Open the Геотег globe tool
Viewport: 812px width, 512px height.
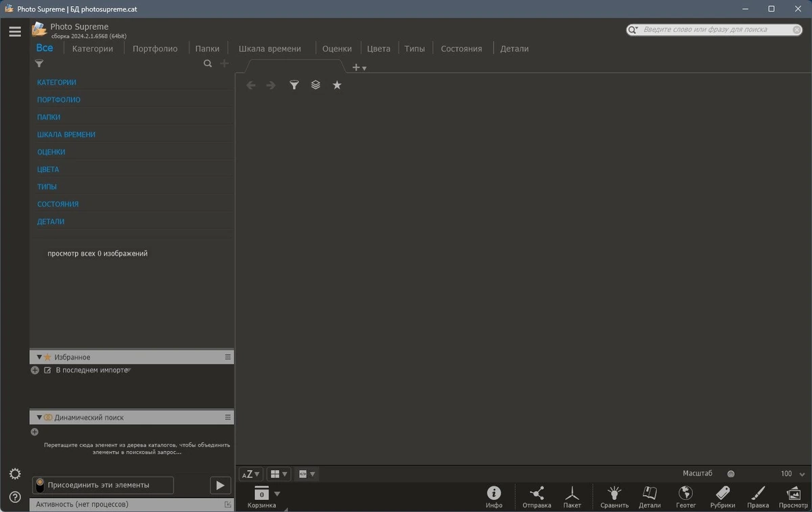pos(685,496)
